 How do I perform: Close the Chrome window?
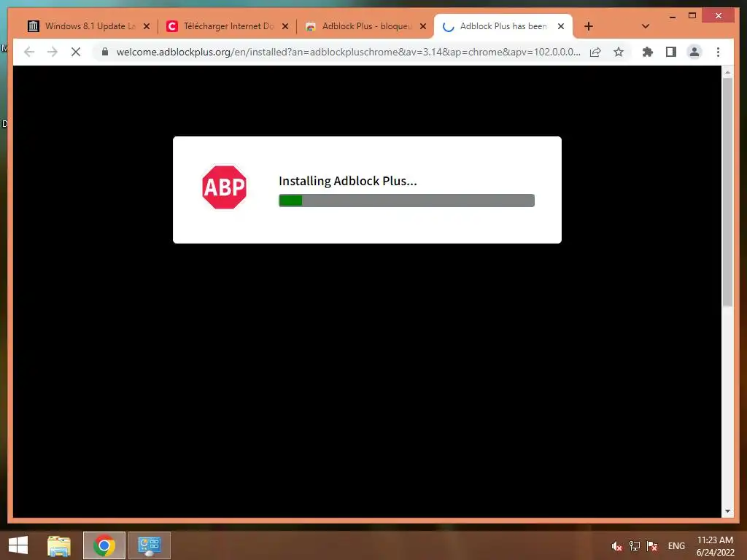[x=719, y=16]
